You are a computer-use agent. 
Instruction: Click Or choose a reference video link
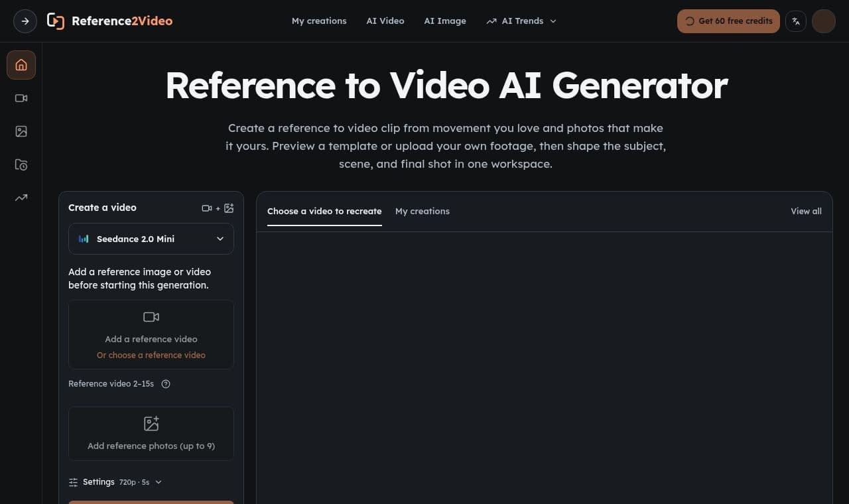151,355
